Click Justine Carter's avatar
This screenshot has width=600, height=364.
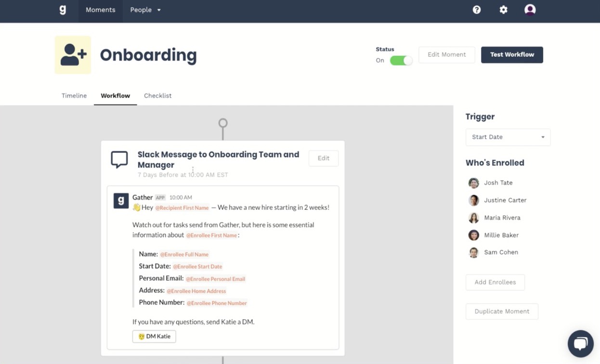[474, 200]
